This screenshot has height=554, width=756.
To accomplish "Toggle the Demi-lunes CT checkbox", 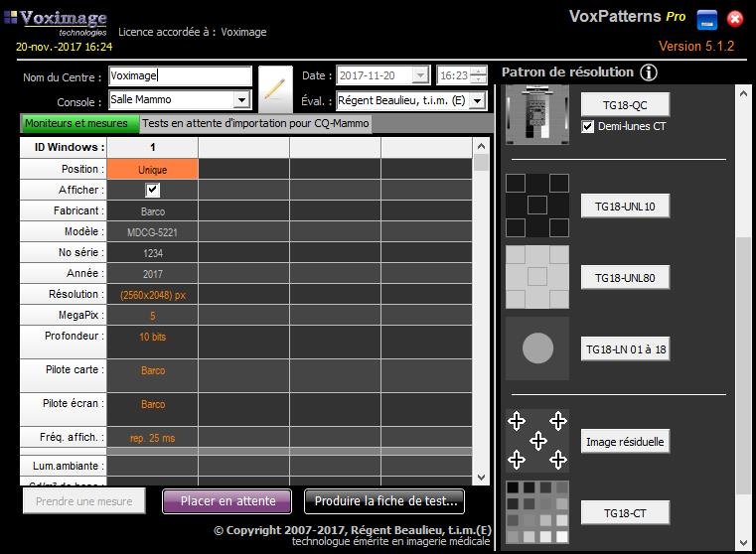I will coord(587,127).
